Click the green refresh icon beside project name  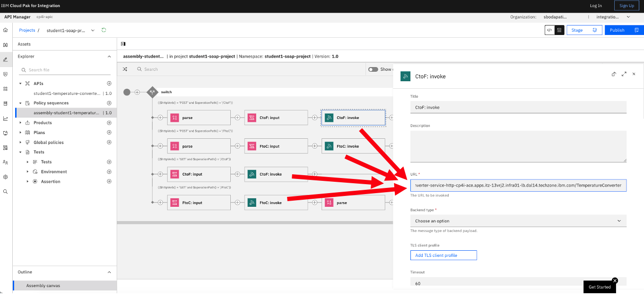[104, 30]
